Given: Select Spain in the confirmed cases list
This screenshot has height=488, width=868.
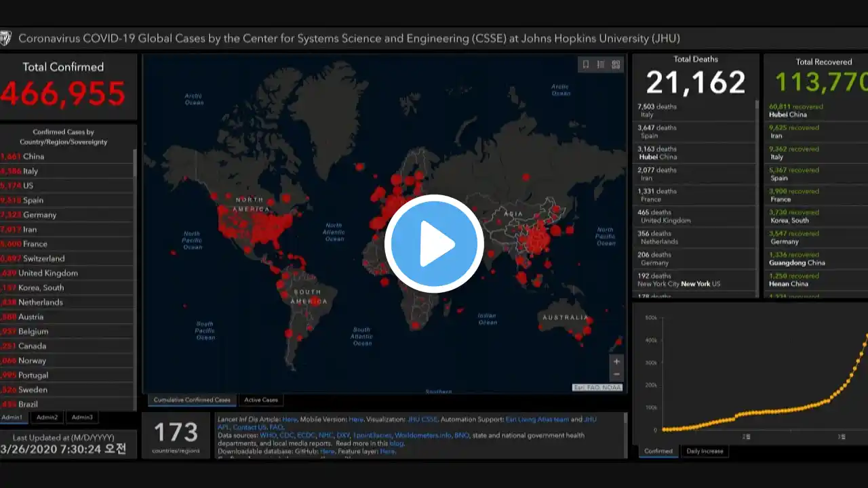Looking at the screenshot, I should pos(68,200).
